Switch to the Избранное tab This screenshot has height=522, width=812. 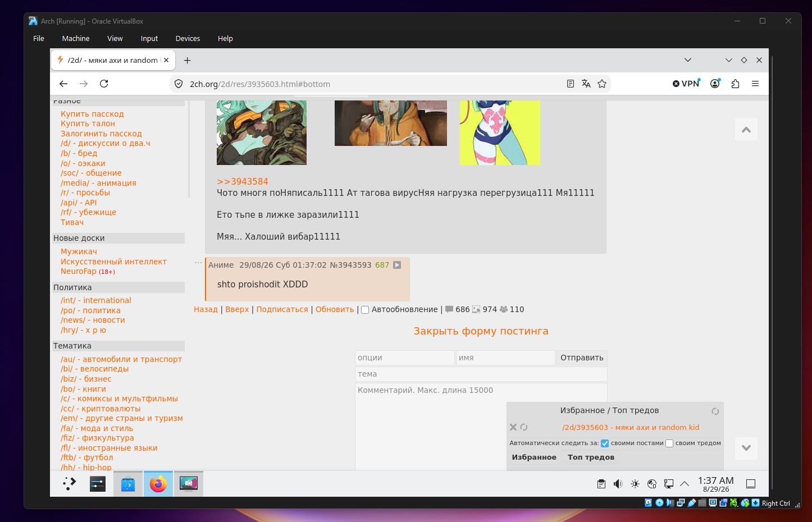pos(534,457)
